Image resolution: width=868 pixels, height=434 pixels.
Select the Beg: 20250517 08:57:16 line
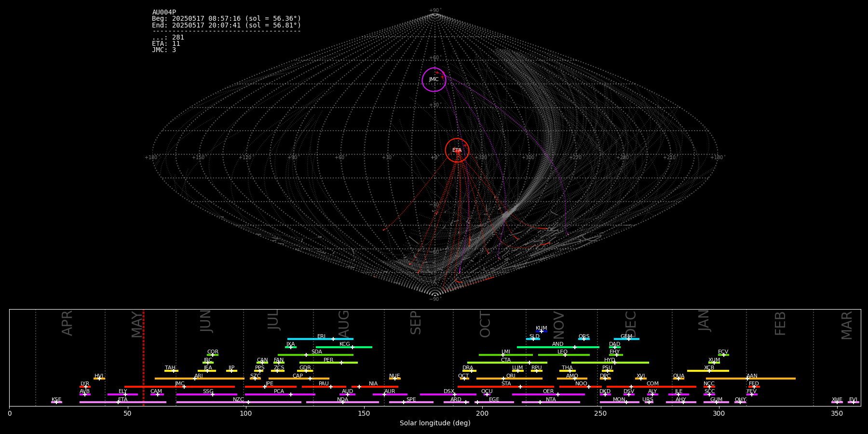[226, 19]
